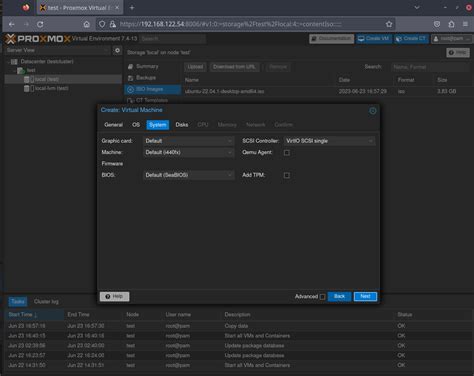Go to browser home icon
The image size is (474, 376).
coord(87,24)
